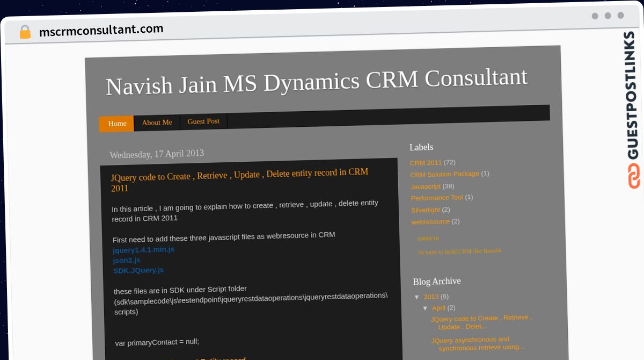Click the GuestPostLinks chain logo icon
644x360 pixels.
tap(634, 176)
